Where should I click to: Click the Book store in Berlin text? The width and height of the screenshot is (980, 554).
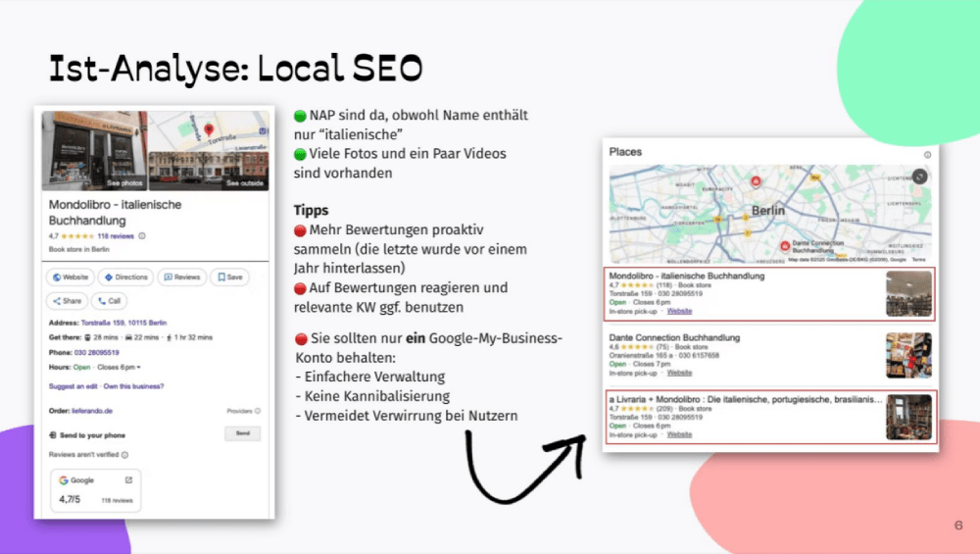click(x=78, y=249)
